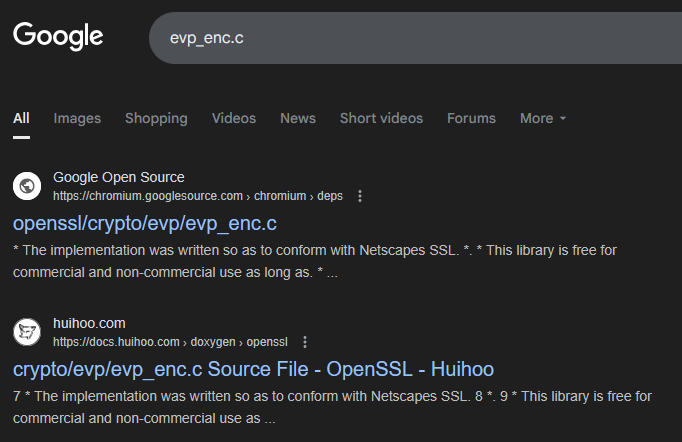
Task: Click the Google logo
Action: click(58, 37)
